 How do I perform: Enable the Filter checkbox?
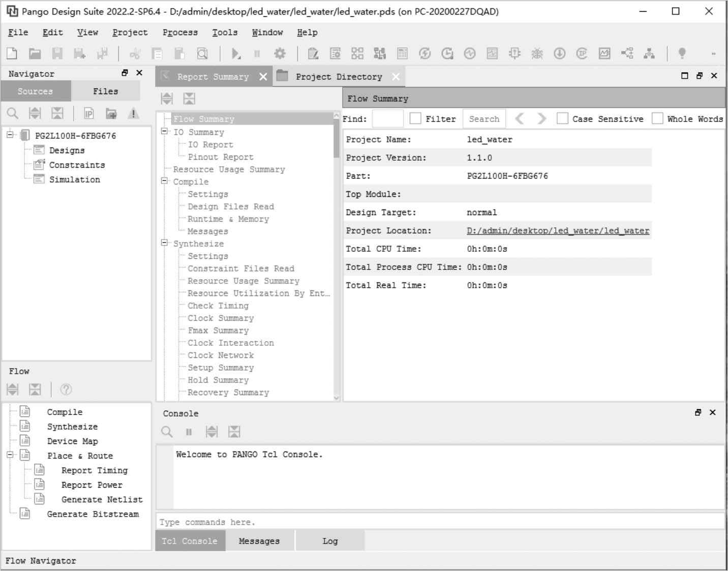point(415,118)
